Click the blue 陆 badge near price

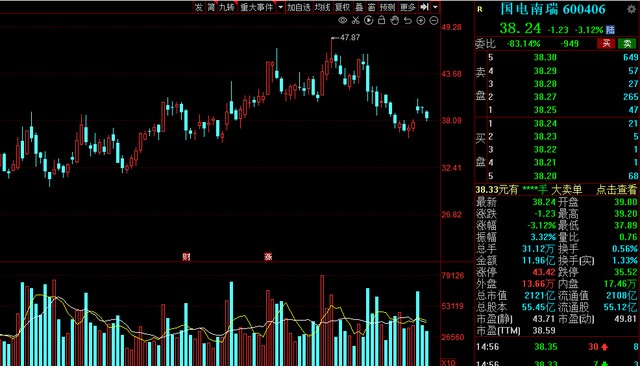pyautogui.click(x=610, y=29)
